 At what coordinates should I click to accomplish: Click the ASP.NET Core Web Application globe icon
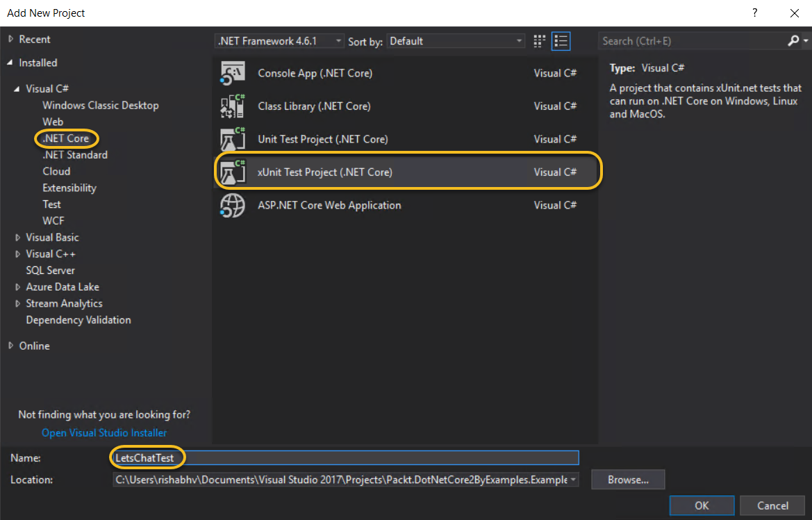(233, 205)
